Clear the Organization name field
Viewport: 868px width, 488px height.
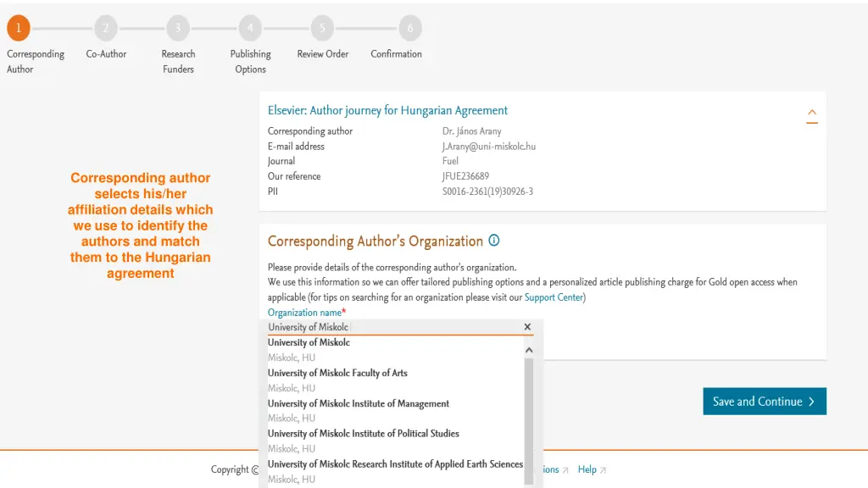pyautogui.click(x=527, y=327)
